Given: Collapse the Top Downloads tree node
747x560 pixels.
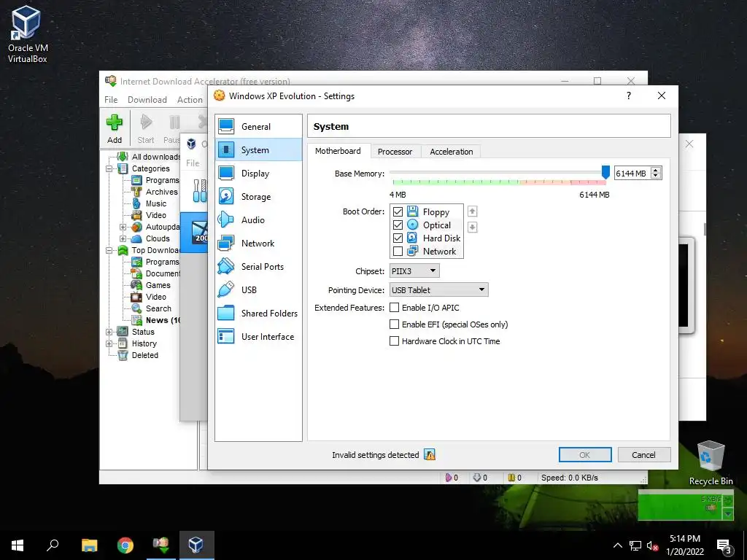Looking at the screenshot, I should point(109,251).
